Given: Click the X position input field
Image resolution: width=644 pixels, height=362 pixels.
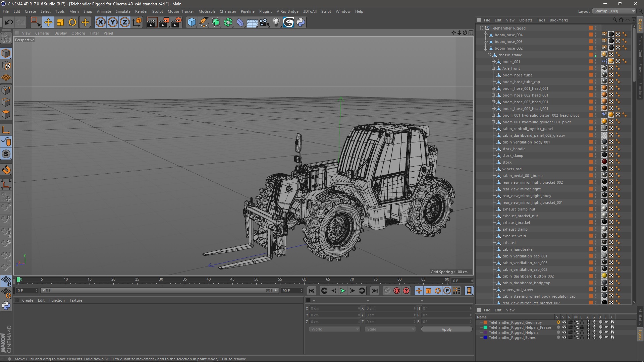Looking at the screenshot, I should pyautogui.click(x=334, y=308).
